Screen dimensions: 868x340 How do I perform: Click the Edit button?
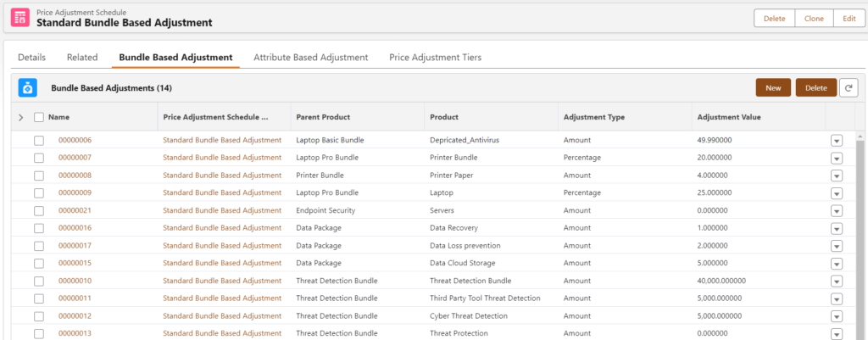tap(849, 19)
